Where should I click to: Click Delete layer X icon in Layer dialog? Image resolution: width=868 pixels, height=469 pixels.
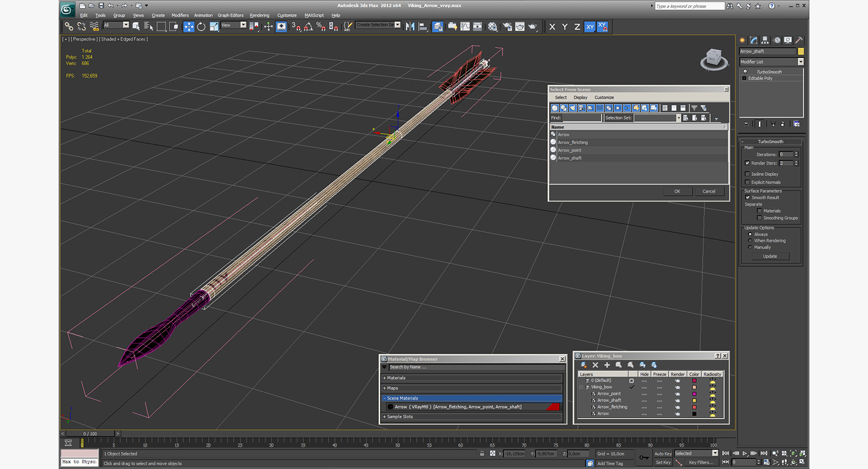(595, 365)
